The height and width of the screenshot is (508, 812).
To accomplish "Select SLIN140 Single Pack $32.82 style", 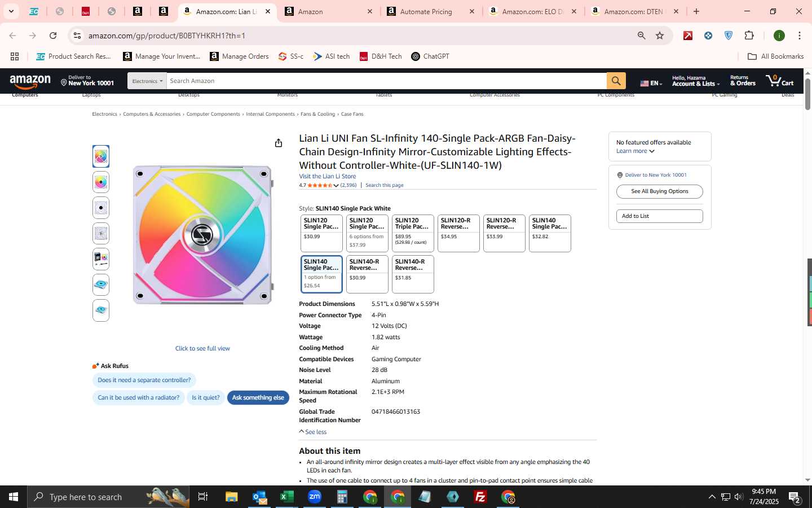I will click(550, 233).
